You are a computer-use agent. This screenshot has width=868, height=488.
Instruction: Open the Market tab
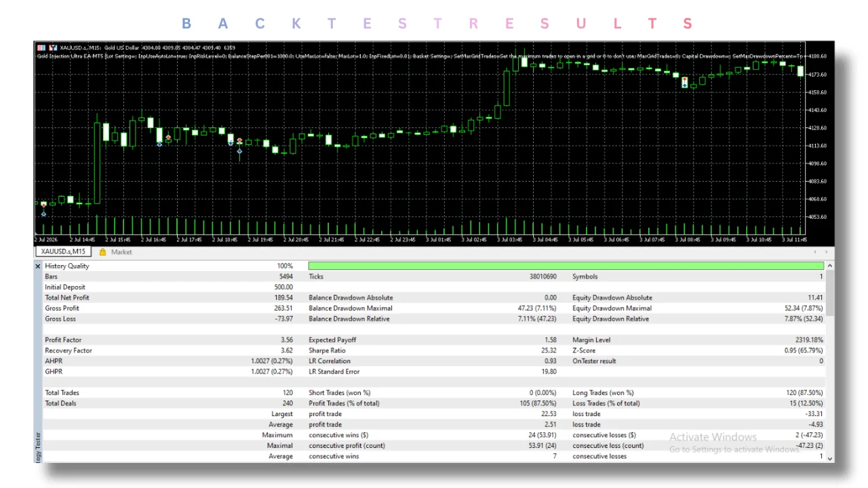(121, 252)
